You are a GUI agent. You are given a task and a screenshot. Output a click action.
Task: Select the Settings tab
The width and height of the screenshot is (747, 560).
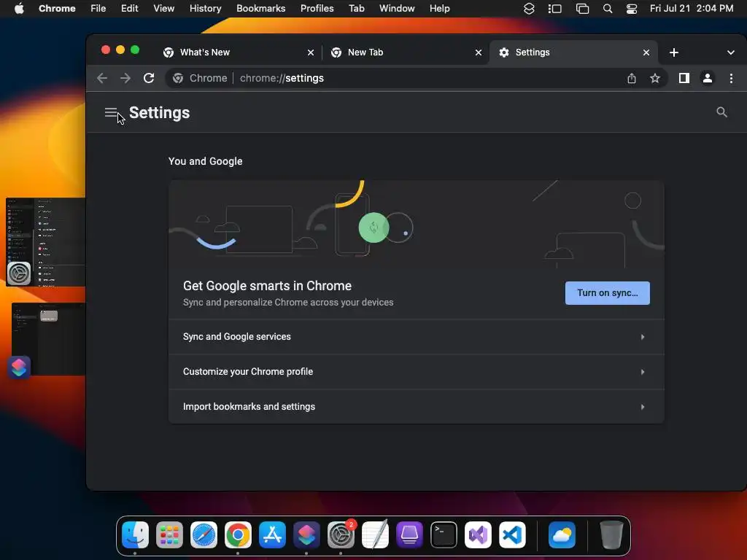572,52
